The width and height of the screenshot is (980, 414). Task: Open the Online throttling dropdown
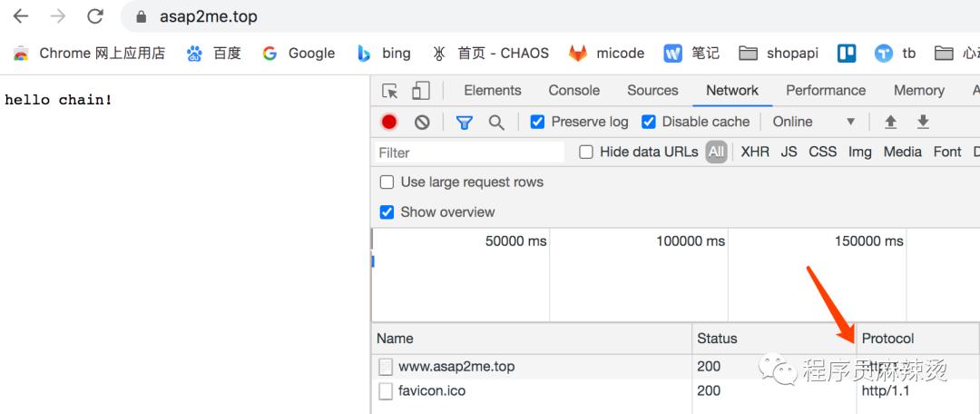[814, 122]
